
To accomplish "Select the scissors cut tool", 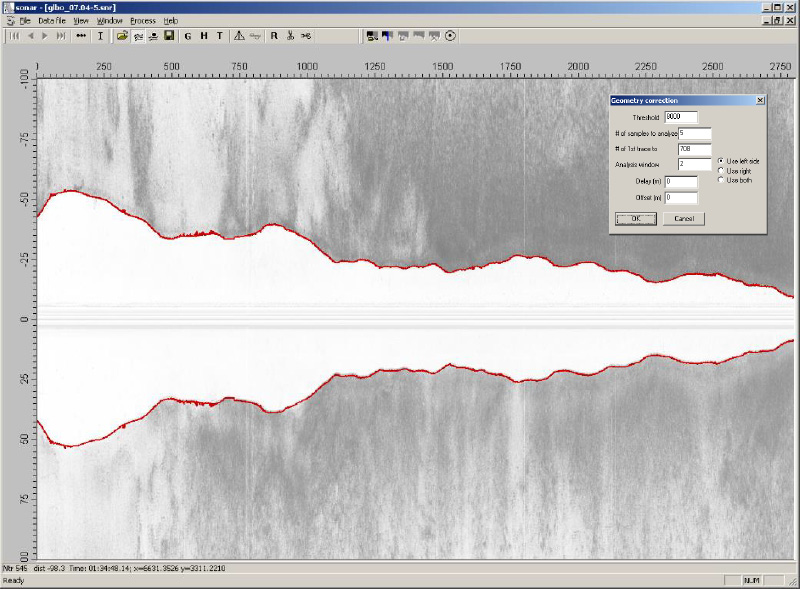I will 290,36.
